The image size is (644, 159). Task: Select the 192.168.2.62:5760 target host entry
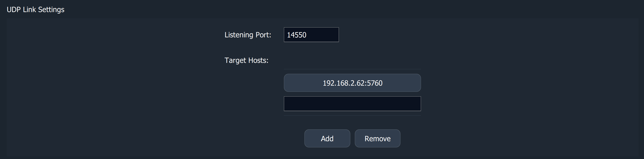pos(352,83)
